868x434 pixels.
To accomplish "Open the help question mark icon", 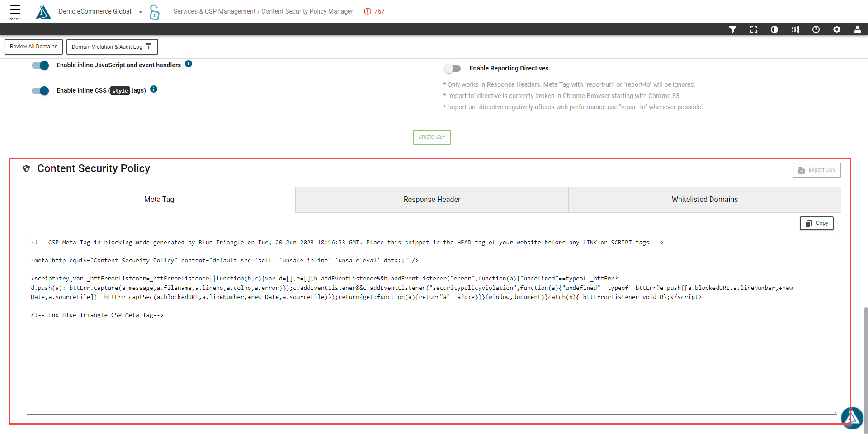I will 816,29.
